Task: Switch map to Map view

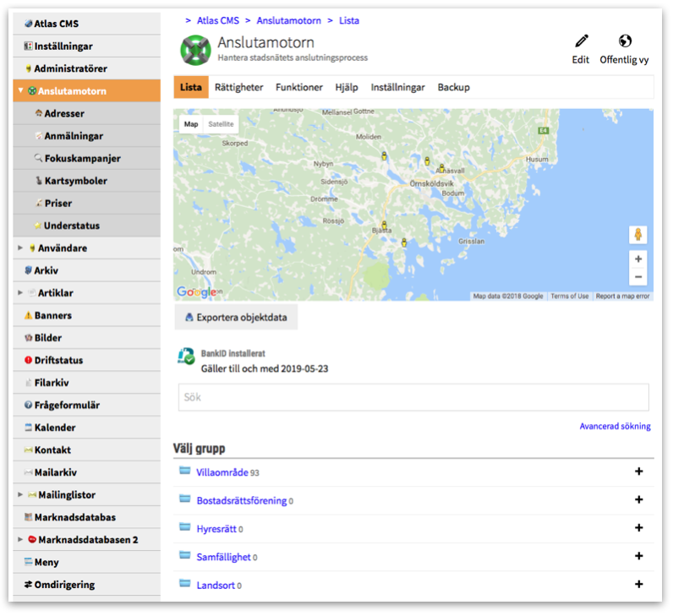Action: pyautogui.click(x=191, y=124)
